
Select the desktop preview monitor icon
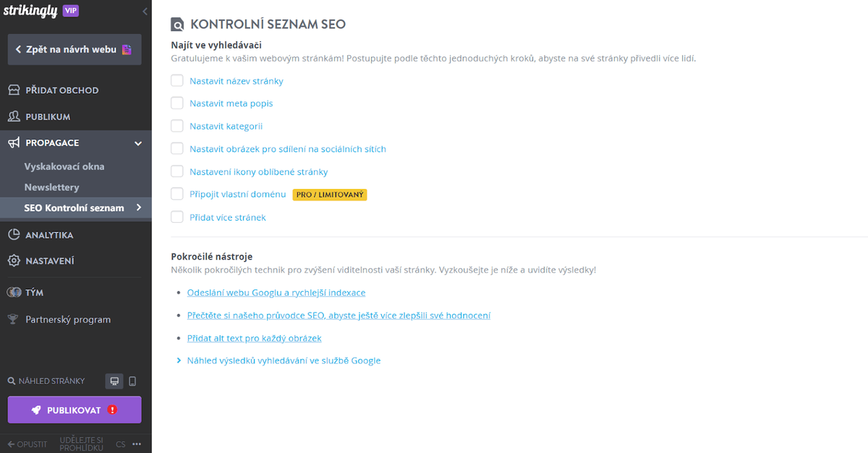click(114, 381)
